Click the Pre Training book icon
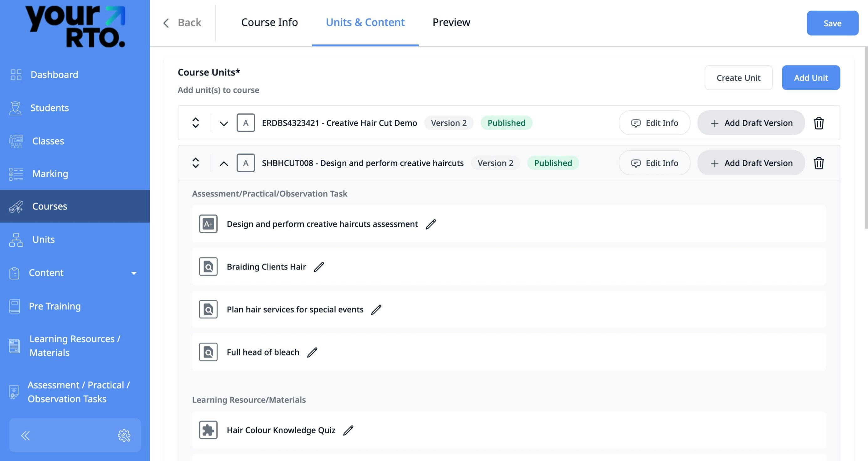Image resolution: width=868 pixels, height=461 pixels. (14, 306)
